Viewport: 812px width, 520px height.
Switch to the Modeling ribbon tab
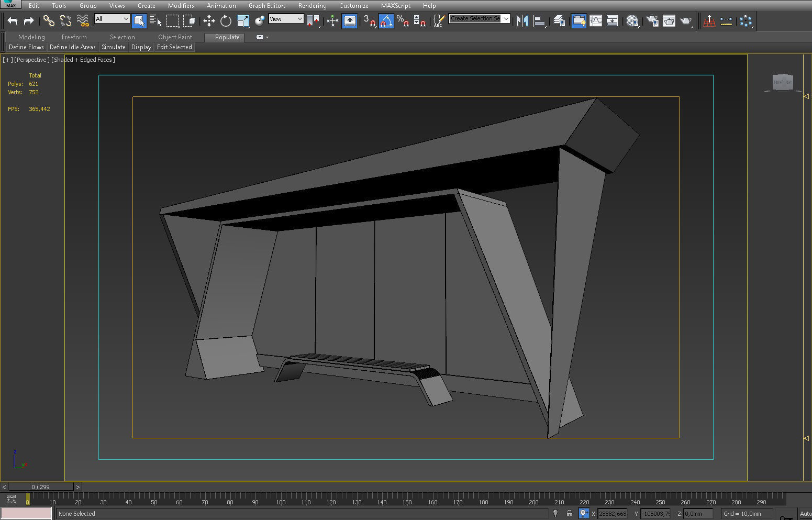[x=31, y=37]
